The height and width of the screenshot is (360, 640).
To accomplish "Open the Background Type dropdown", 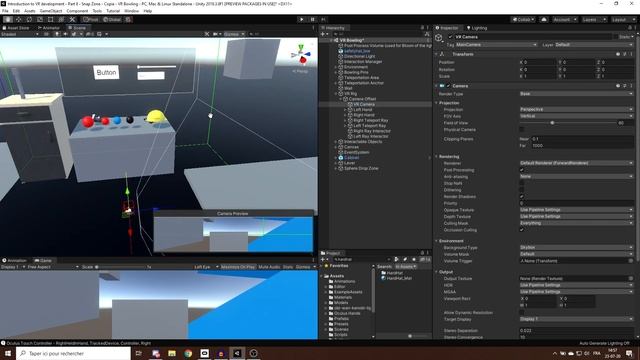I will point(576,247).
